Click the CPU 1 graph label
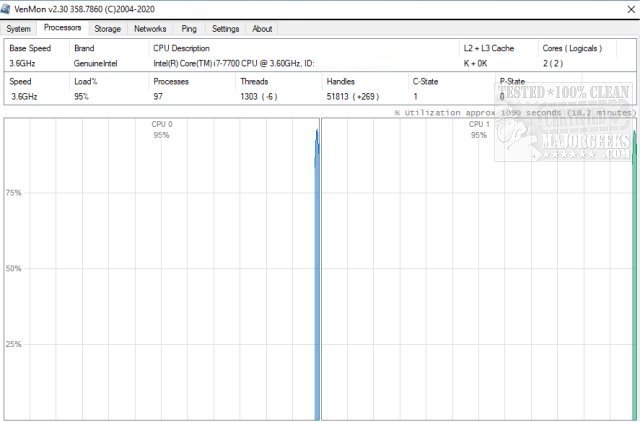Screen dimensions: 640x422 click(479, 124)
